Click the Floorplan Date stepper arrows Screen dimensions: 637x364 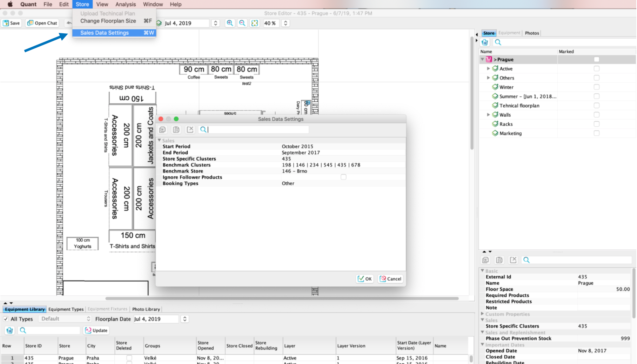click(185, 319)
